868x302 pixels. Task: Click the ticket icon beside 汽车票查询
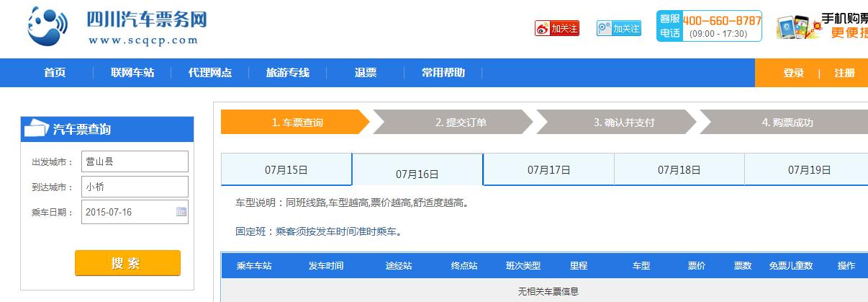(36, 129)
